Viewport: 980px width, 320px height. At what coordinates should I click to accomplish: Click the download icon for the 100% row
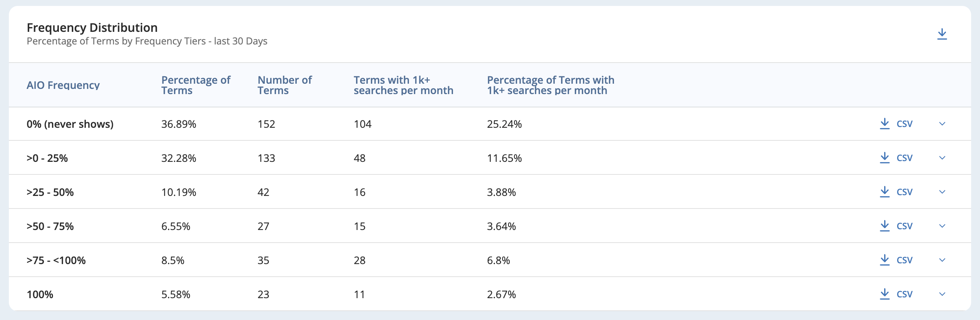885,294
